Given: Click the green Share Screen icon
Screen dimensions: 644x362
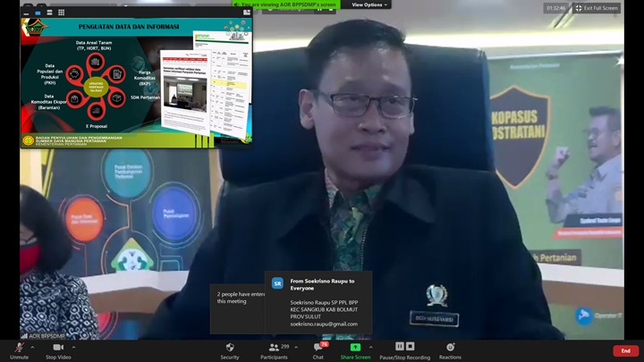Looking at the screenshot, I should click(x=355, y=348).
